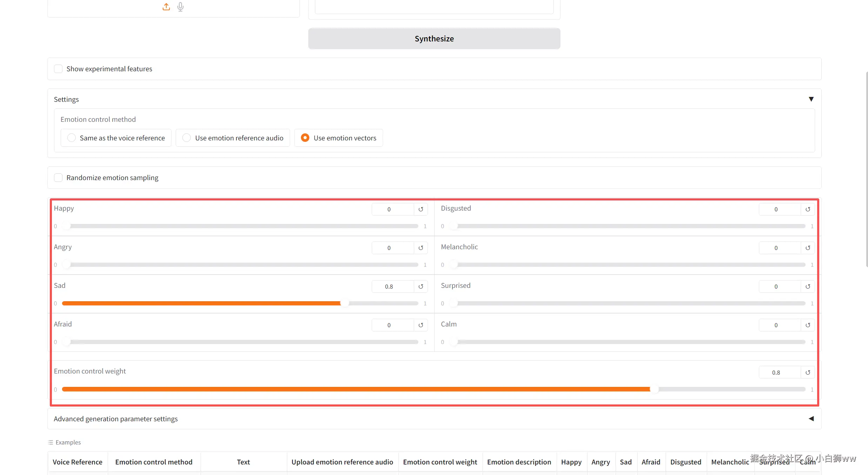Reset the Melancholic value icon
The width and height of the screenshot is (868, 475).
[x=808, y=248]
